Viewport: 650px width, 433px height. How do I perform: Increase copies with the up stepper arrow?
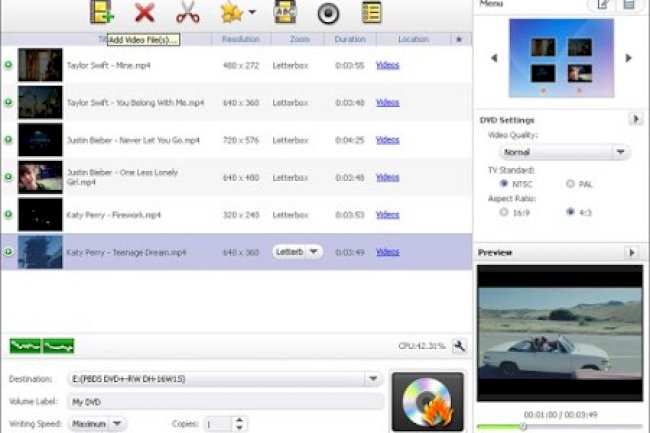[x=239, y=420]
